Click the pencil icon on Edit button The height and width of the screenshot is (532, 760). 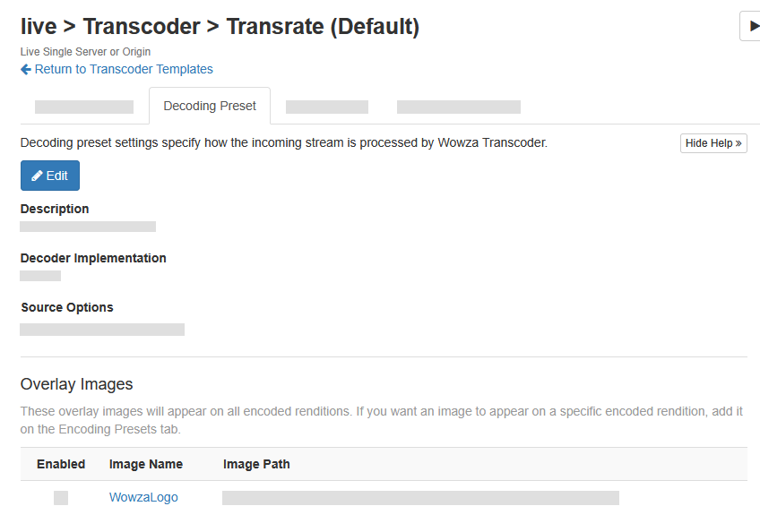tap(37, 176)
